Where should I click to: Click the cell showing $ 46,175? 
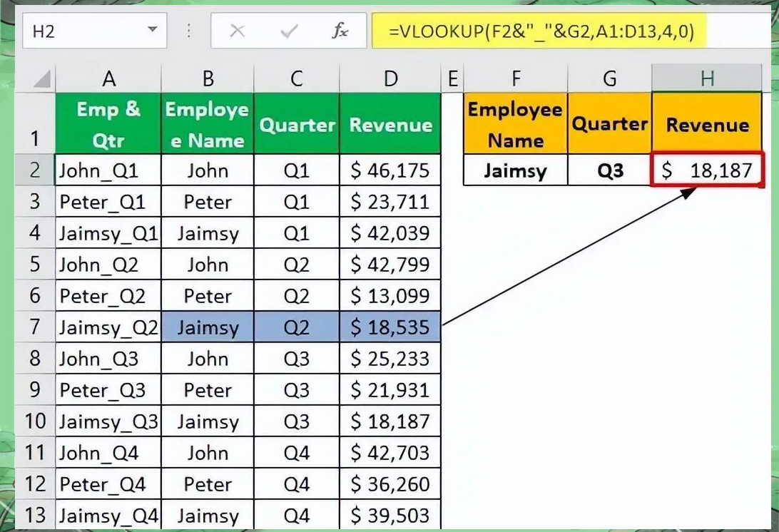(390, 170)
